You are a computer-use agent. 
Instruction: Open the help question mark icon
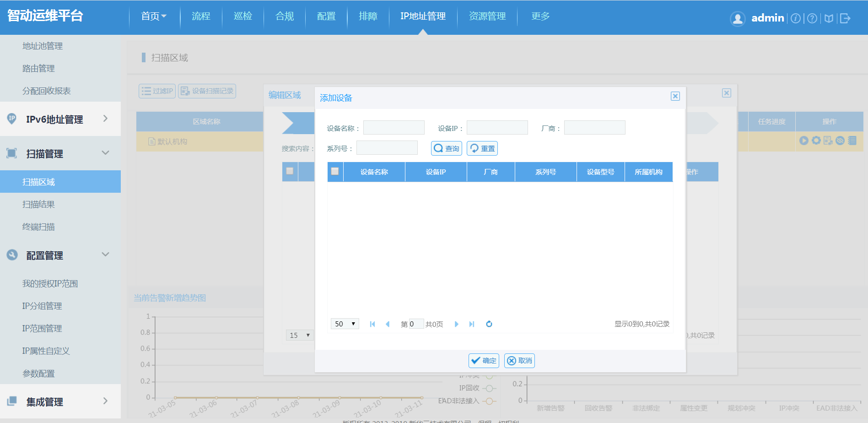click(x=812, y=18)
